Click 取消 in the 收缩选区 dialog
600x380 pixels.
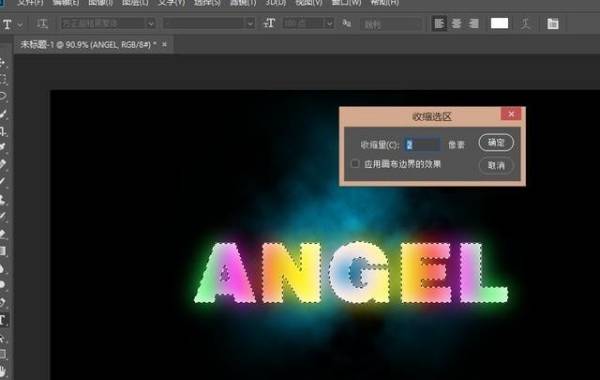point(496,165)
